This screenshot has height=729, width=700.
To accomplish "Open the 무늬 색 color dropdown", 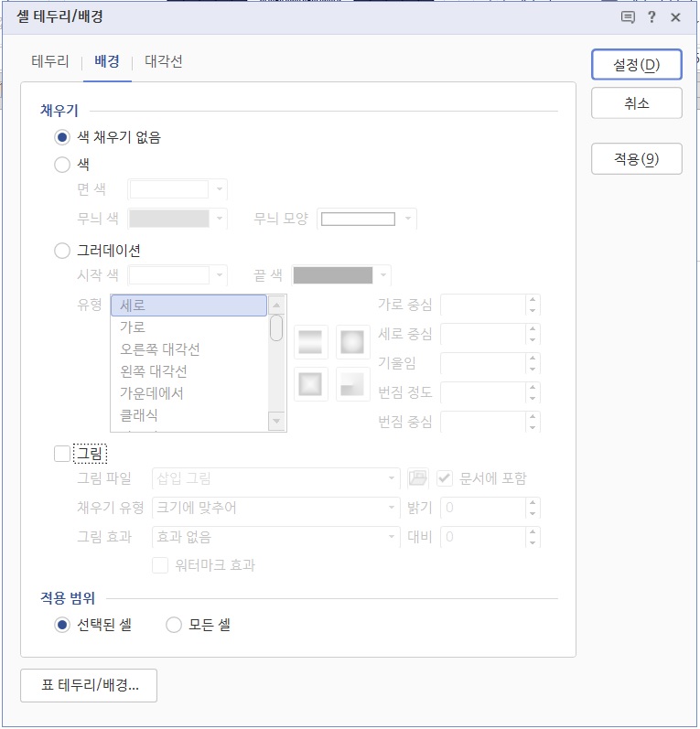I will 220,218.
